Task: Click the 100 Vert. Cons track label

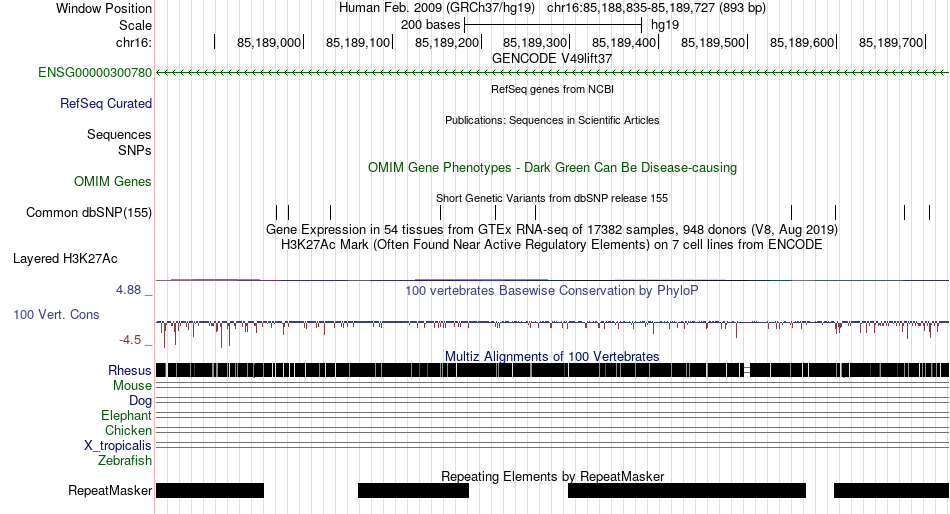Action: click(x=56, y=315)
